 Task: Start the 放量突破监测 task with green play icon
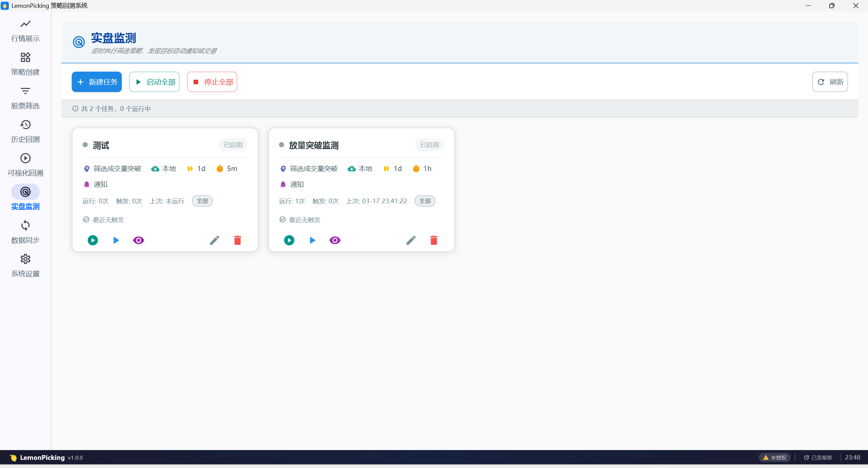(x=289, y=240)
